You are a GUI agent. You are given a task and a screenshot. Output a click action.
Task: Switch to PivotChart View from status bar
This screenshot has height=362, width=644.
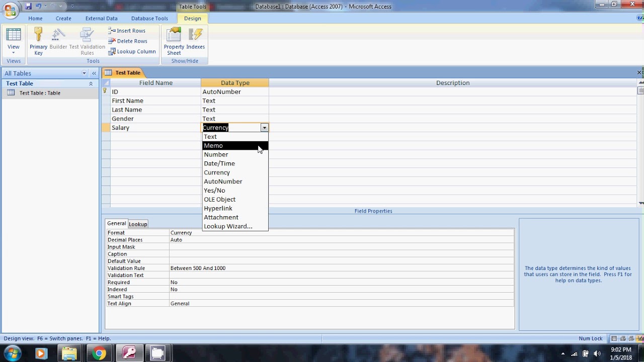click(x=631, y=339)
